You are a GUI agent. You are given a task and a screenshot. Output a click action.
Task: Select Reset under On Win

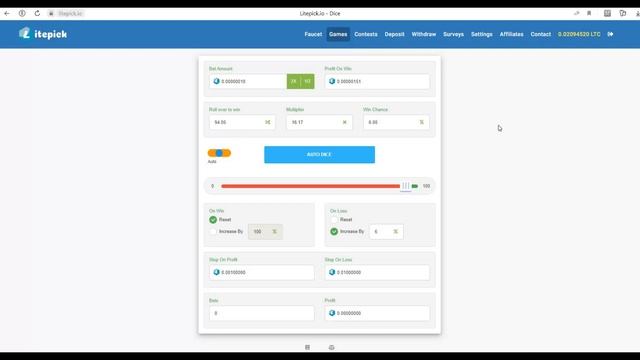tap(213, 220)
